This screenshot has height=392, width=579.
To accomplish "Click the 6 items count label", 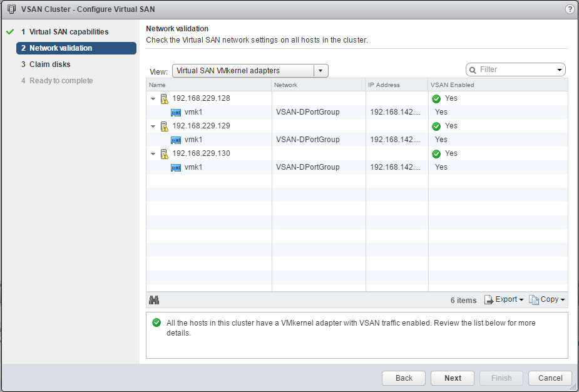I will 463,301.
